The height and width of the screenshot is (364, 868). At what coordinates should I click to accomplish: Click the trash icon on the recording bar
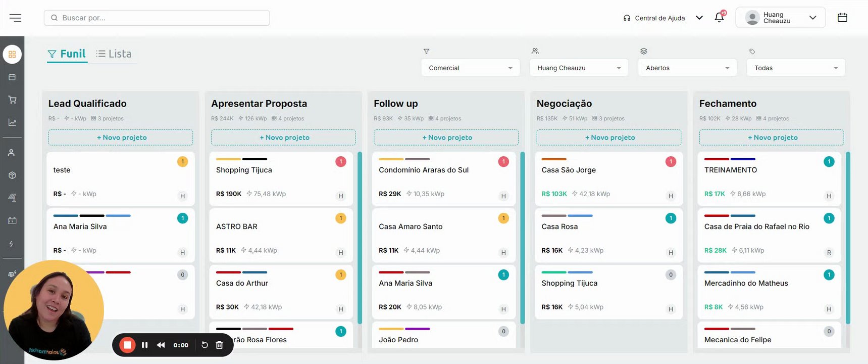point(219,345)
